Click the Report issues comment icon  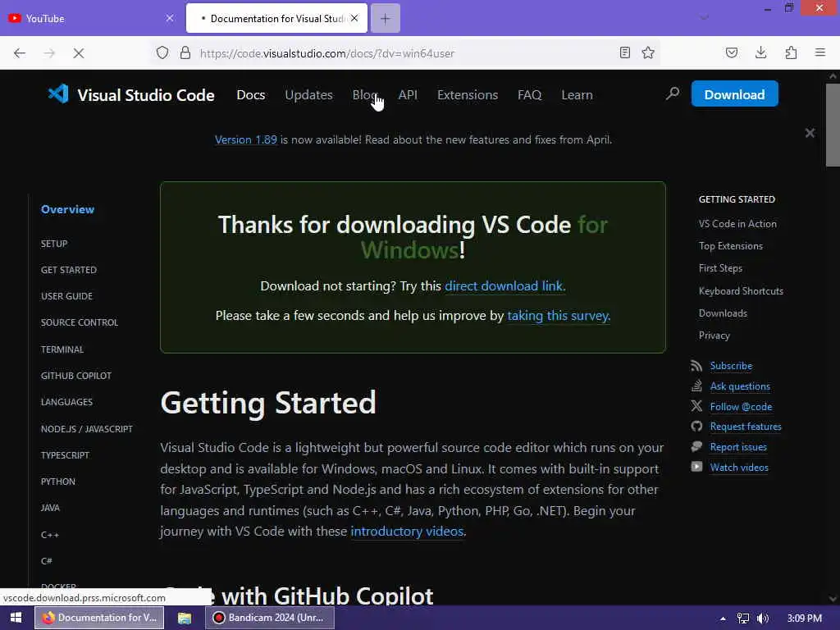696,446
